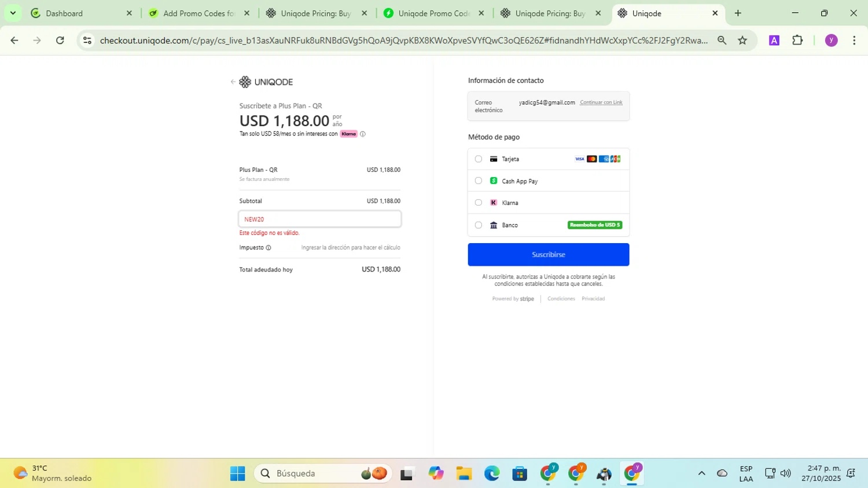This screenshot has width=868, height=488.
Task: Open clock showing 2:47 p. m.
Action: pos(821,474)
